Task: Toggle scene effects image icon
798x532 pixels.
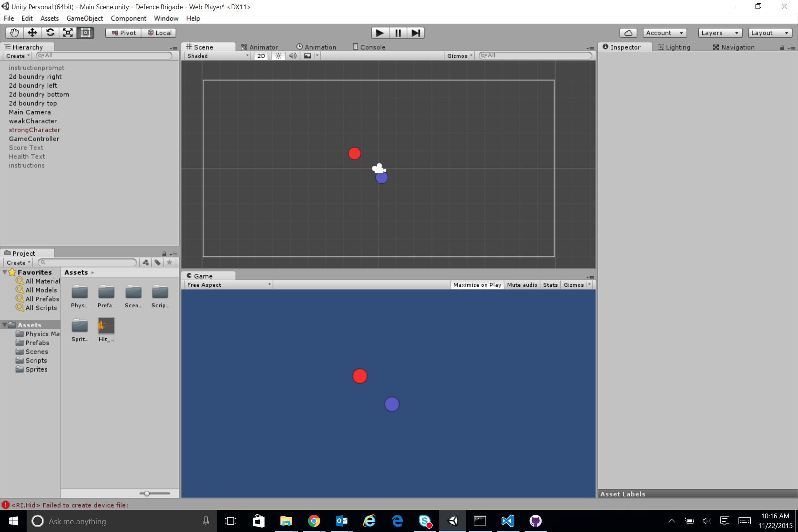Action: coord(307,56)
